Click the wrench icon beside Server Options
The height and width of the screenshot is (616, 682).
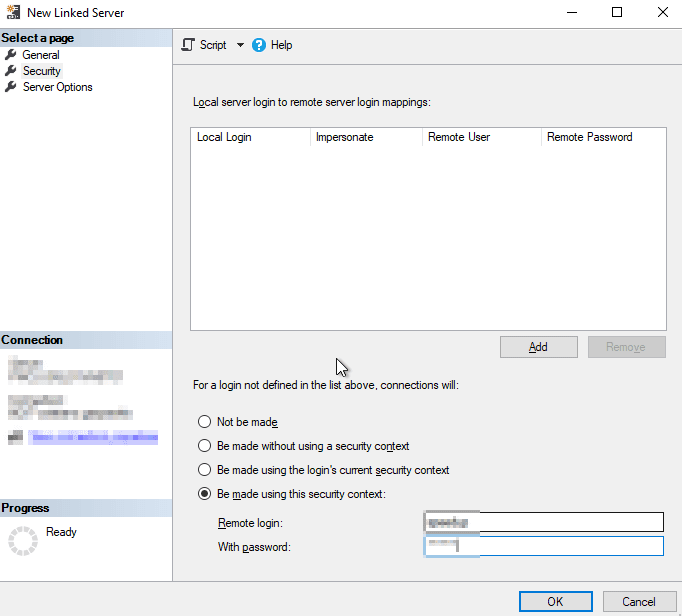[11, 87]
